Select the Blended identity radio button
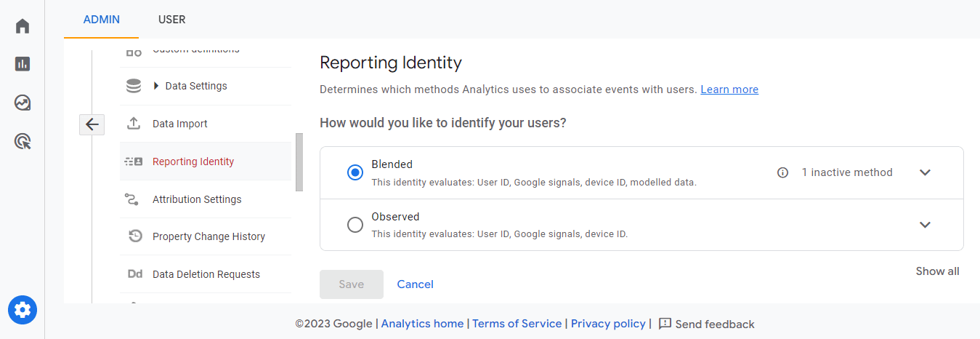Viewport: 980px width, 339px height. [355, 172]
